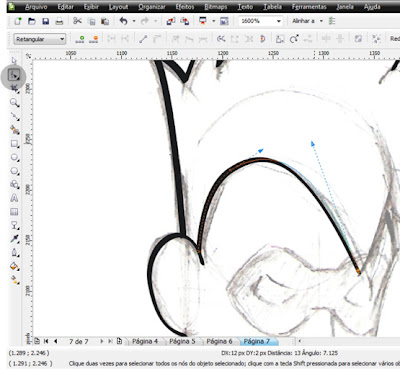Add a new page after the last
Viewport: 400px width, 369px height.
point(119,341)
